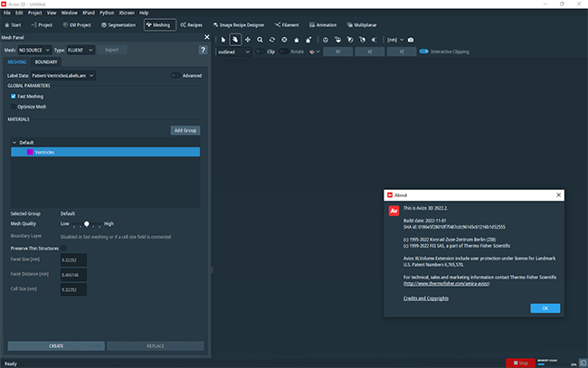Image resolution: width=588 pixels, height=368 pixels.
Task: Open the Animation workroom
Action: point(323,25)
